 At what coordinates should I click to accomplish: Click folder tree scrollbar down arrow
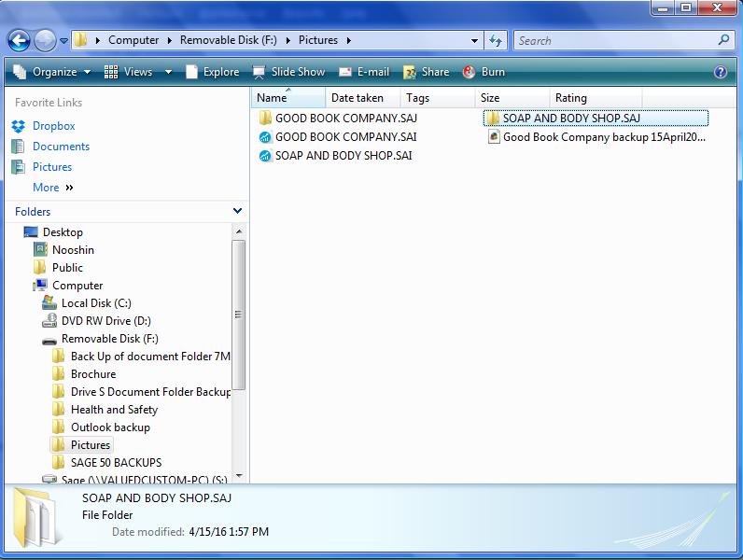point(239,475)
